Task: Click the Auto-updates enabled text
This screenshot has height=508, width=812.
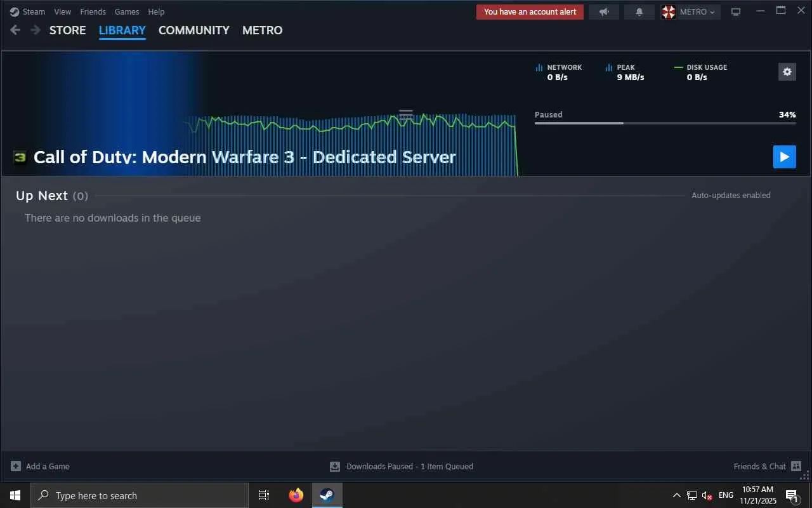Action: click(731, 196)
